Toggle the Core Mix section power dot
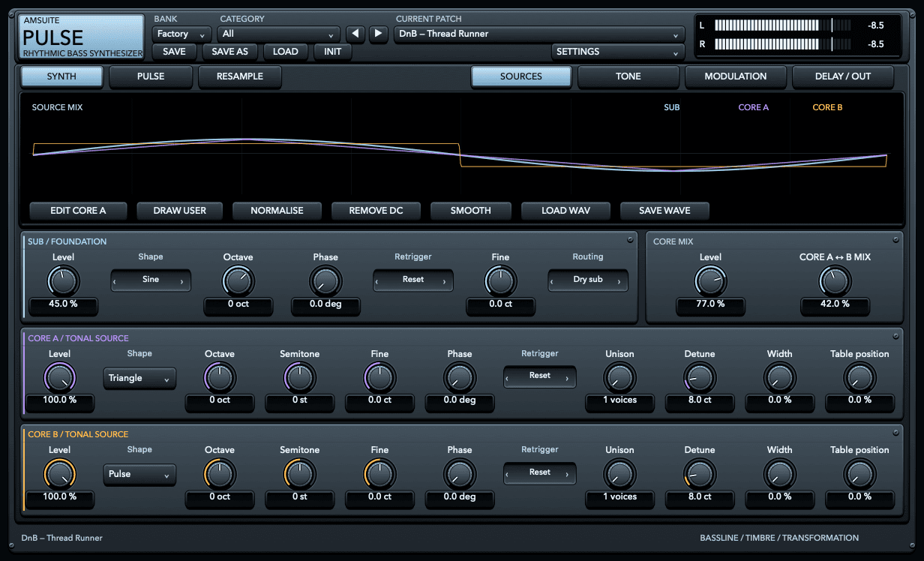924x561 pixels. [x=895, y=240]
